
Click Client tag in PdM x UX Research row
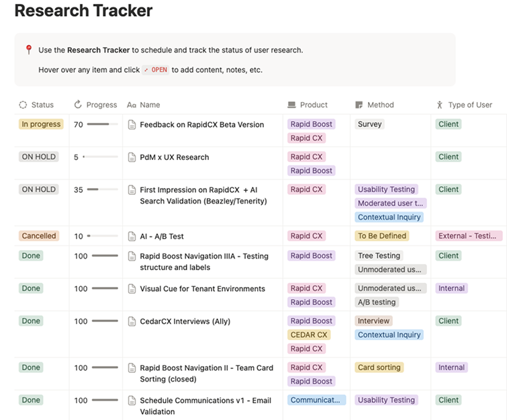449,157
